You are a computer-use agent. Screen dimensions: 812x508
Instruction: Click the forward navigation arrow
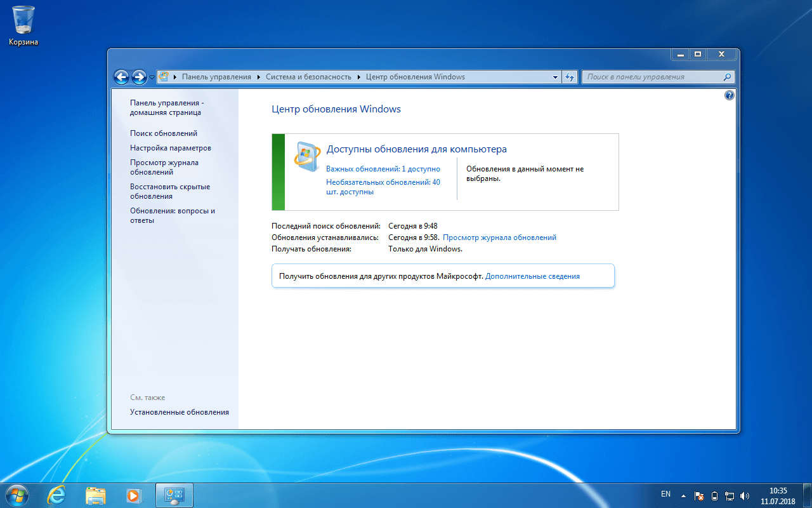coord(138,77)
